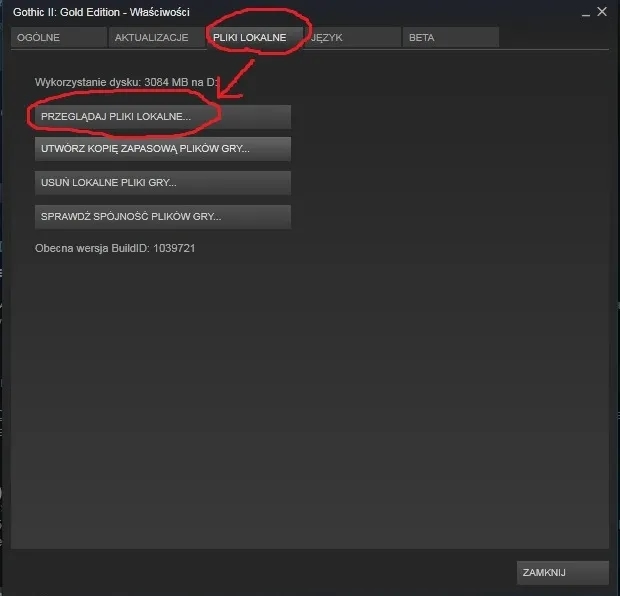Click PRZEGLĄDAJ PLIKI LOKALNE button

pos(162,117)
